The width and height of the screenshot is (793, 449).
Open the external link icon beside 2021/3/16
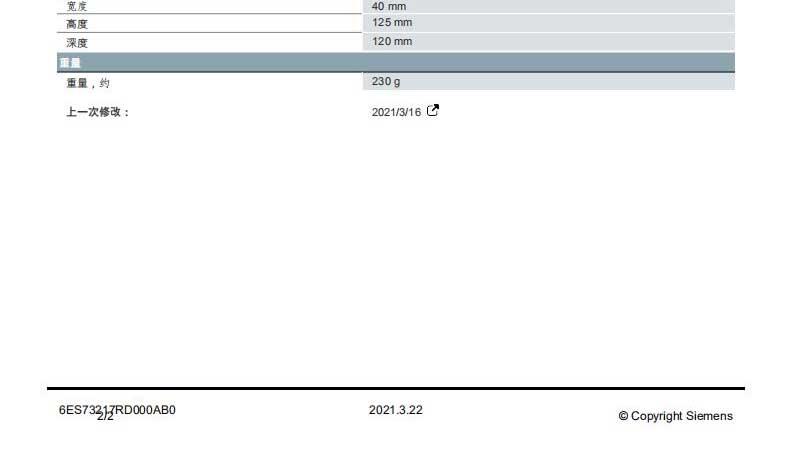[433, 111]
